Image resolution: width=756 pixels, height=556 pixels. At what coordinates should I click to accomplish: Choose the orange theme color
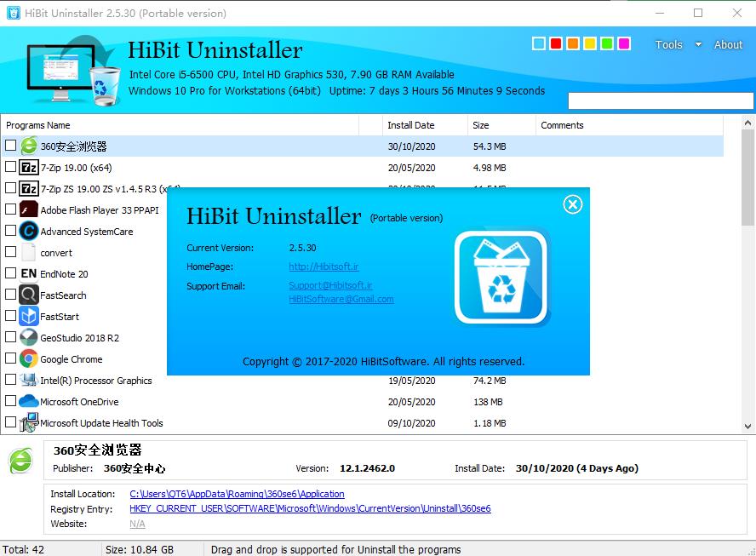click(572, 44)
